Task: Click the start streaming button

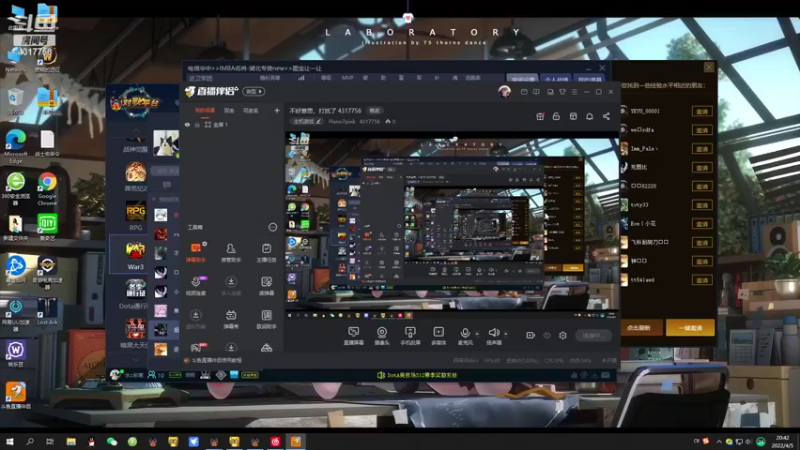Action: (593, 335)
